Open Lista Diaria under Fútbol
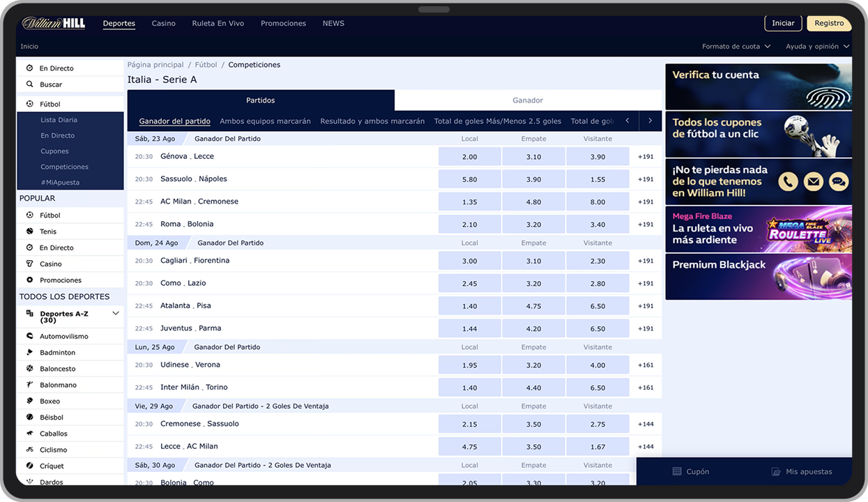The height and width of the screenshot is (502, 868). pyautogui.click(x=59, y=120)
